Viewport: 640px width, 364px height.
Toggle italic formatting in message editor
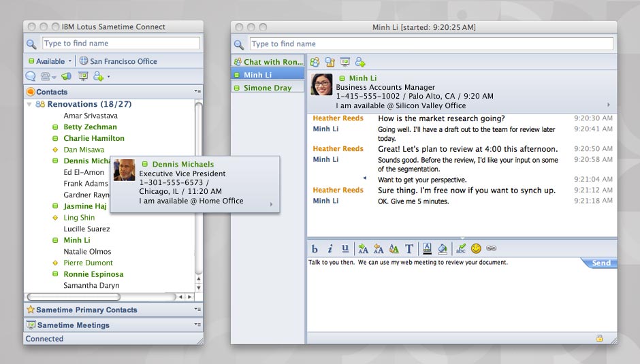[330, 248]
